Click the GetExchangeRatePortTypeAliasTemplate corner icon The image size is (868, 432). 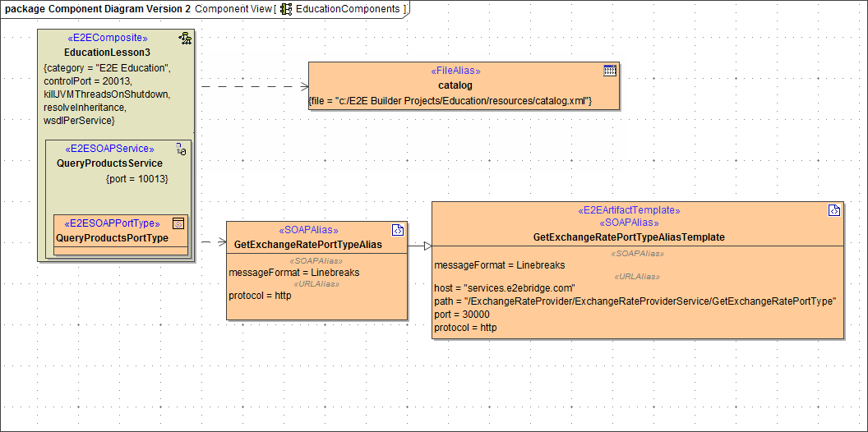click(x=834, y=210)
